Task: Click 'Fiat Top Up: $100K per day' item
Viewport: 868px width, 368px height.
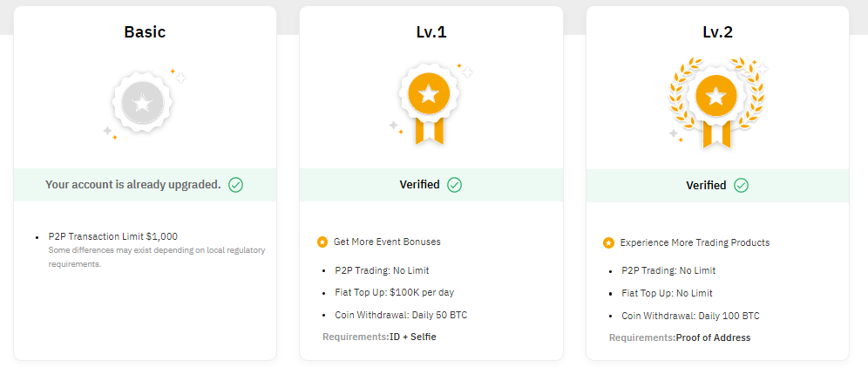Action: pyautogui.click(x=395, y=293)
